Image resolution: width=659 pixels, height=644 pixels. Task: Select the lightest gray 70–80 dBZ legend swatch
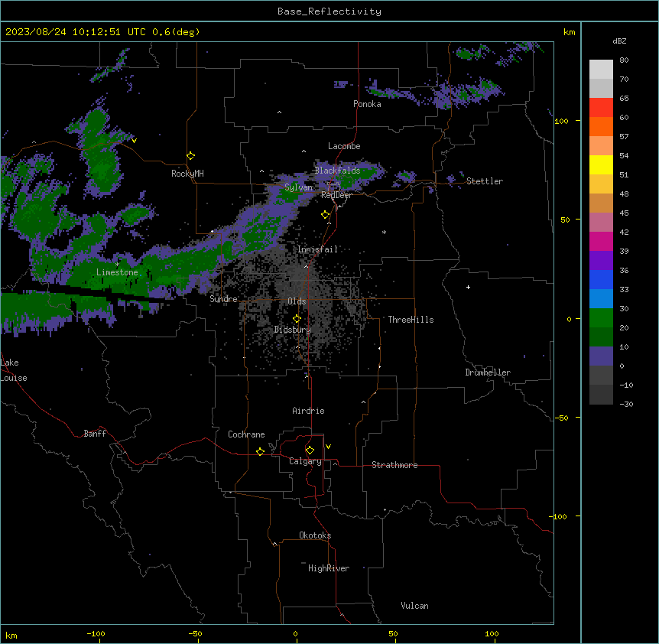601,69
